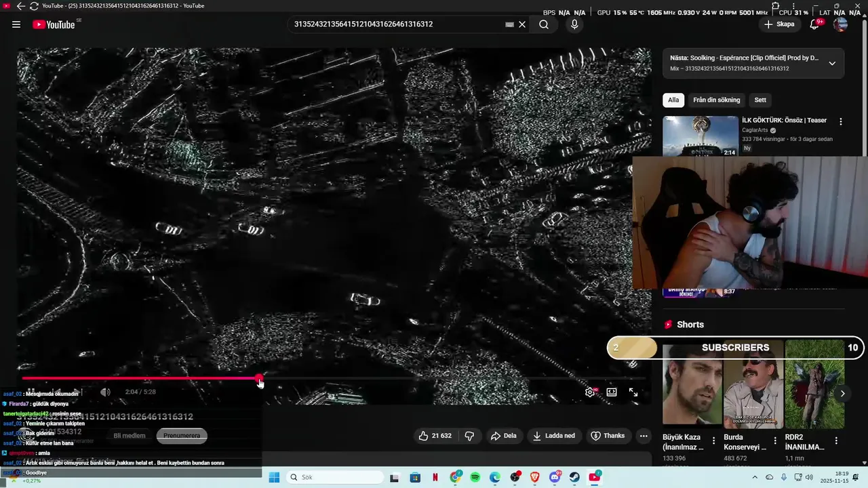Go to the YouTube home logo
868x488 pixels.
pyautogui.click(x=54, y=24)
